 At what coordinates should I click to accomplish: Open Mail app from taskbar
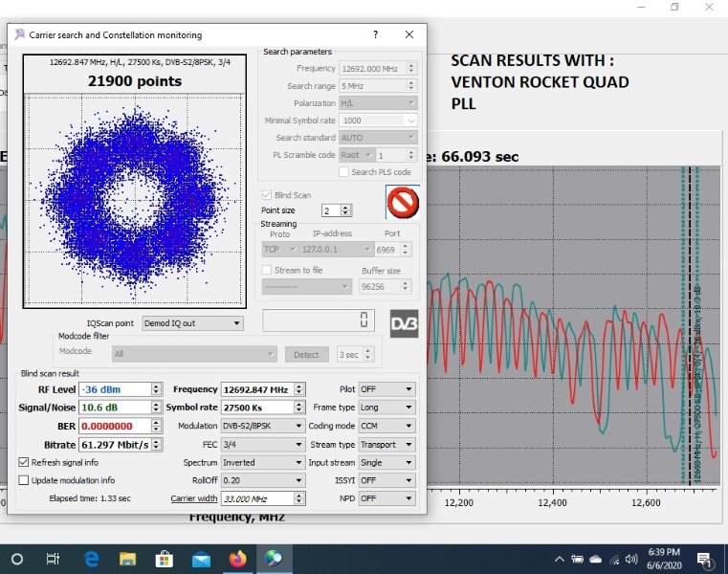(201, 560)
